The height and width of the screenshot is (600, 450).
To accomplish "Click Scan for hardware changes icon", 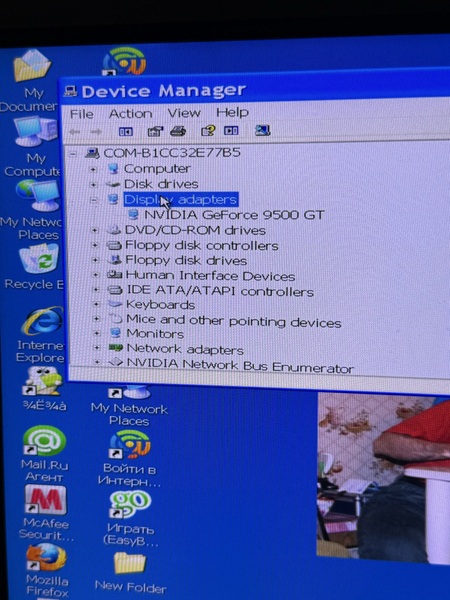I will [262, 130].
